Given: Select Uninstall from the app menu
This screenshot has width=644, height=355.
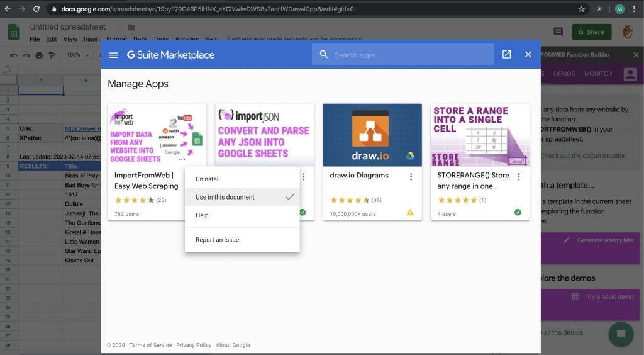Looking at the screenshot, I should 242,179.
